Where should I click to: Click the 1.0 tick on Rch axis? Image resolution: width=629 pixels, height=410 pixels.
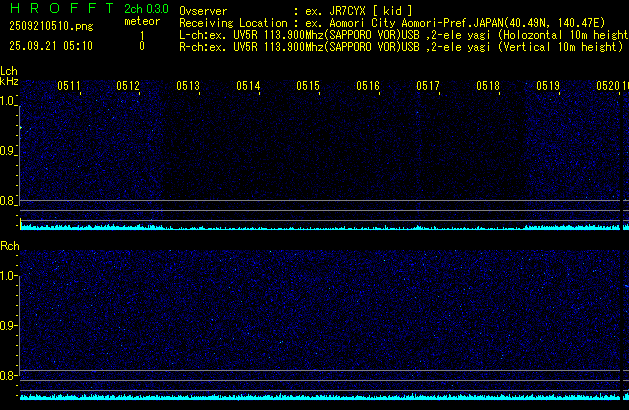tap(9, 275)
